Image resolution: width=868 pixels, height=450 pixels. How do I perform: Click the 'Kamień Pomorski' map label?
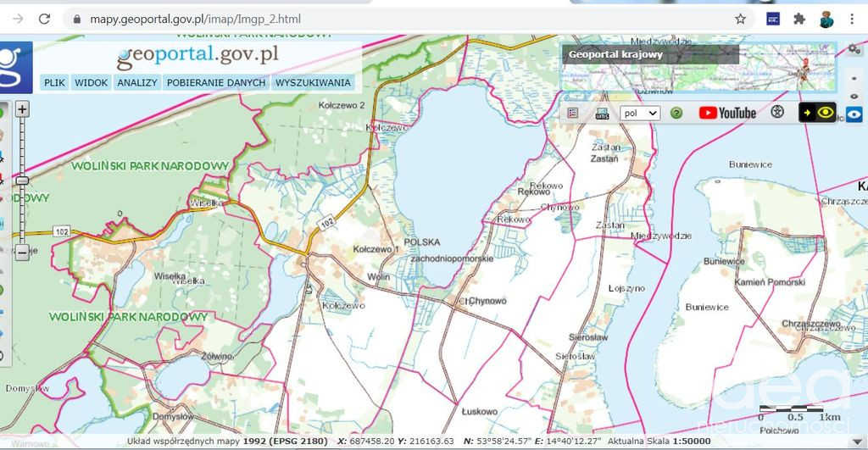pos(770,282)
